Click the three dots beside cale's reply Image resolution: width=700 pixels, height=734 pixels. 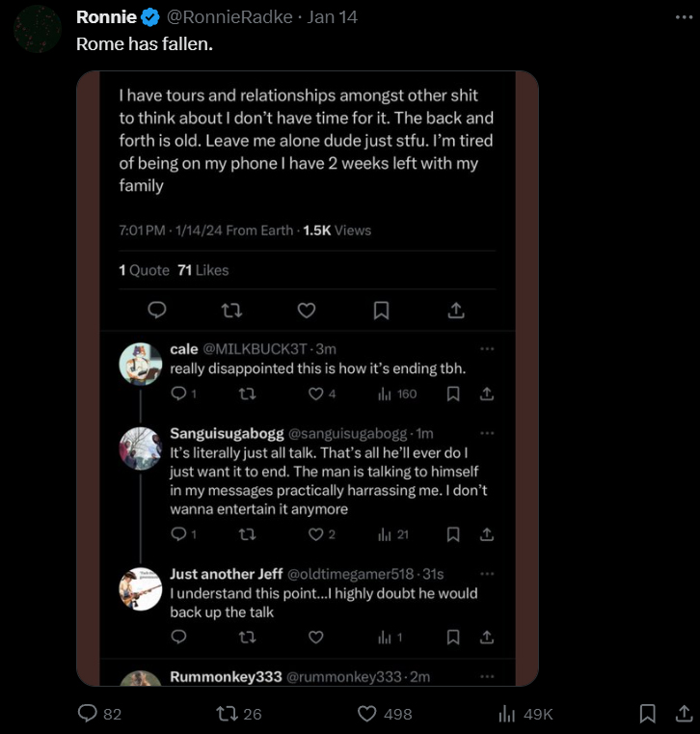[x=487, y=349]
